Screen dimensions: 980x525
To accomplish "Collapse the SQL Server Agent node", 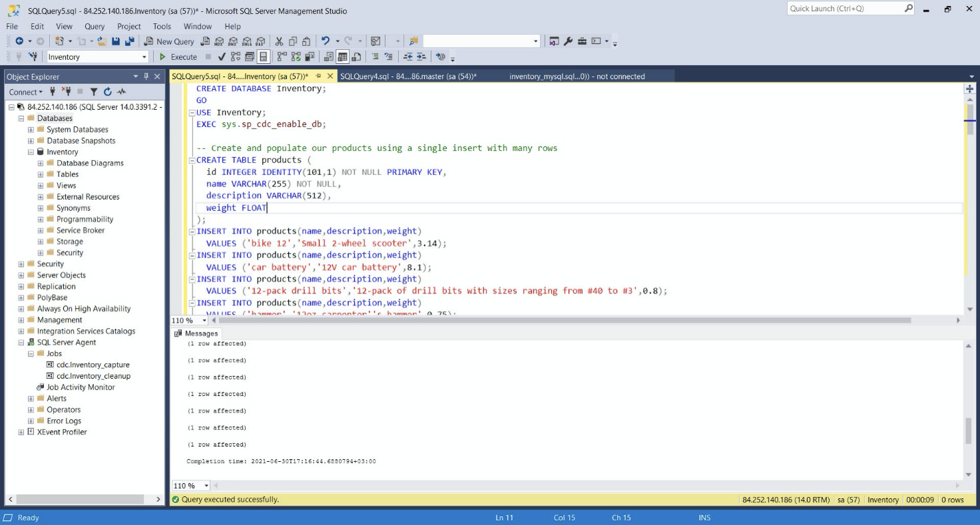I will pos(21,343).
